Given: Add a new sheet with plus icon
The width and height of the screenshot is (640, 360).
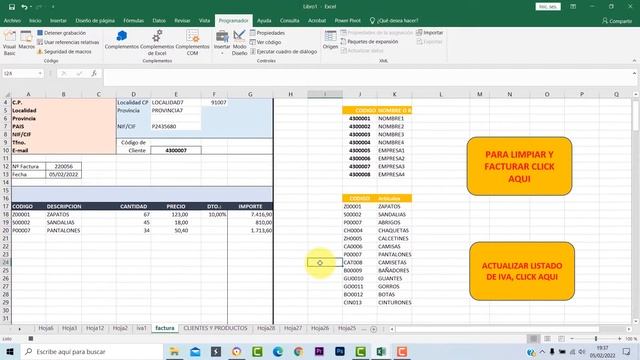Looking at the screenshot, I should (373, 329).
